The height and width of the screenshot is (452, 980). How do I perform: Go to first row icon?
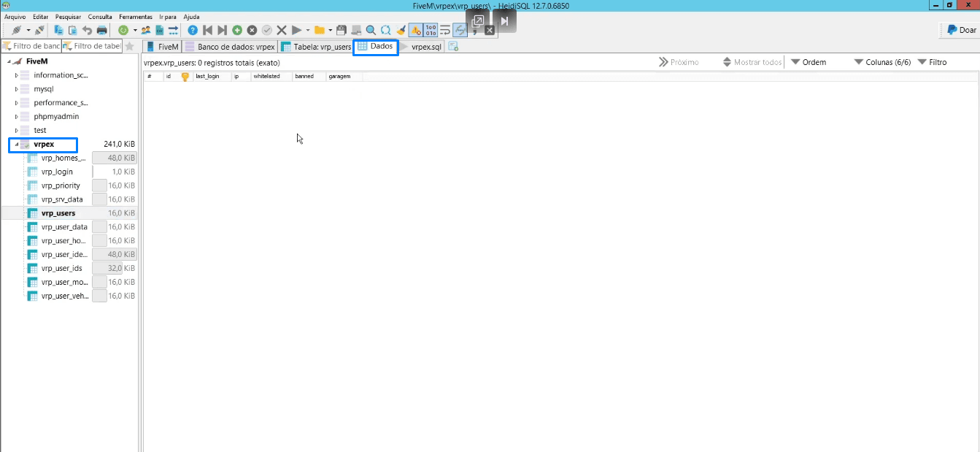[x=207, y=30]
